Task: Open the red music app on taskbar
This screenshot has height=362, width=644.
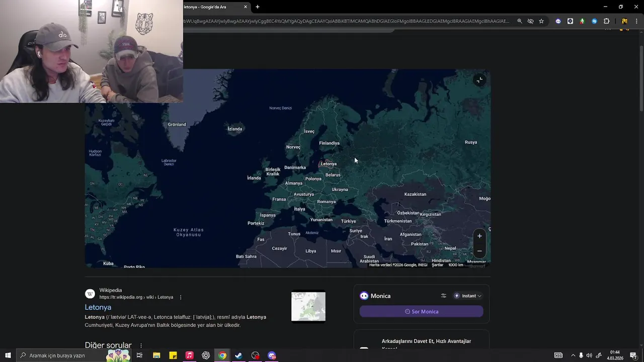Action: [x=189, y=355]
